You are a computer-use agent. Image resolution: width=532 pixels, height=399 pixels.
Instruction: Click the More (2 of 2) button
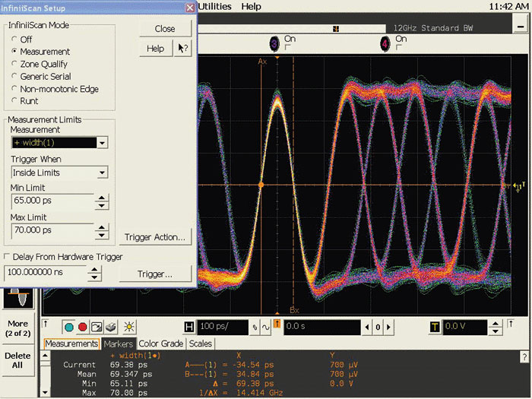tap(18, 328)
